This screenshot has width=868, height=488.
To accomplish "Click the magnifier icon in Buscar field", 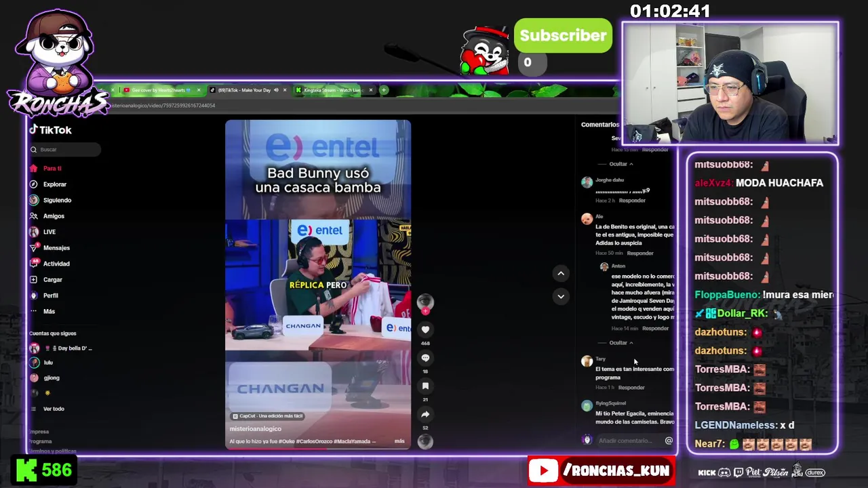I will [33, 150].
